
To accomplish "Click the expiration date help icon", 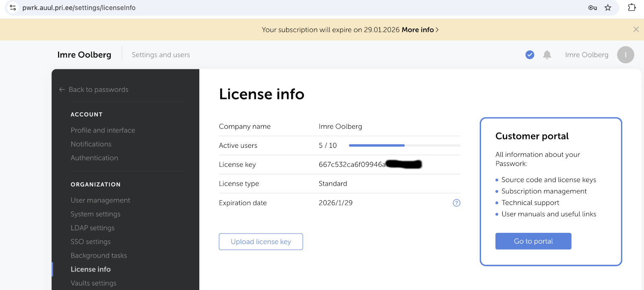I will (x=456, y=203).
